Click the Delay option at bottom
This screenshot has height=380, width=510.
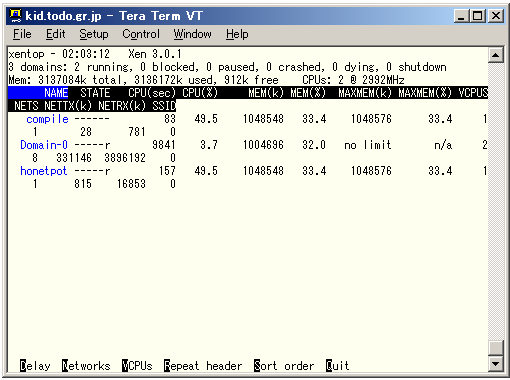[35, 366]
